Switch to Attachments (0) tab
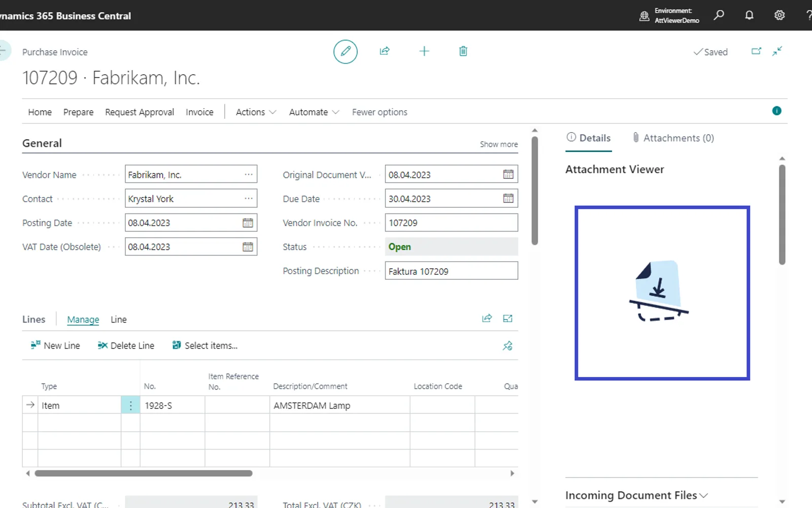 coord(673,138)
